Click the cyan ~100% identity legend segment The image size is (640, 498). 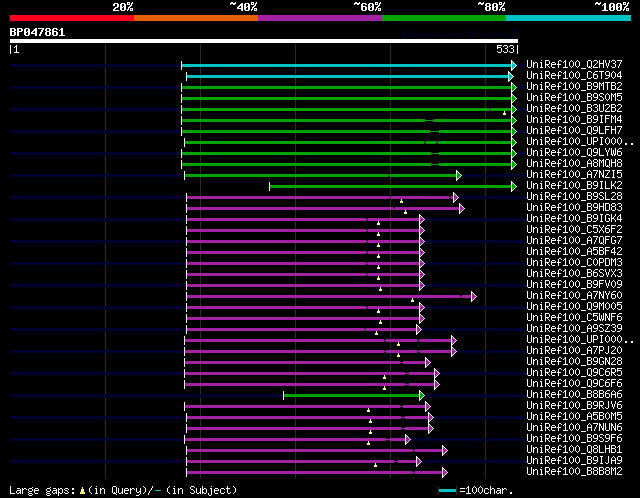569,18
